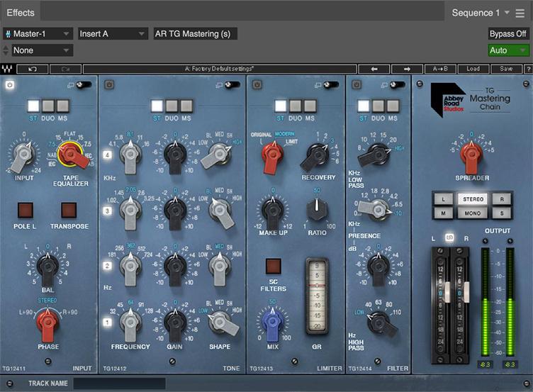Click the Bypass Off button
The image size is (533, 392).
[x=508, y=33]
